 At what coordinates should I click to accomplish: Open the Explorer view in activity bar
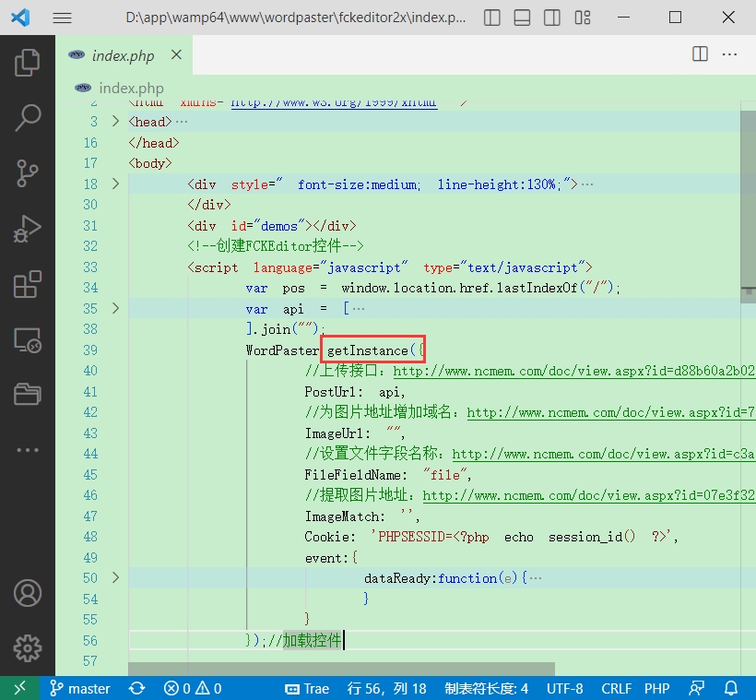click(28, 63)
